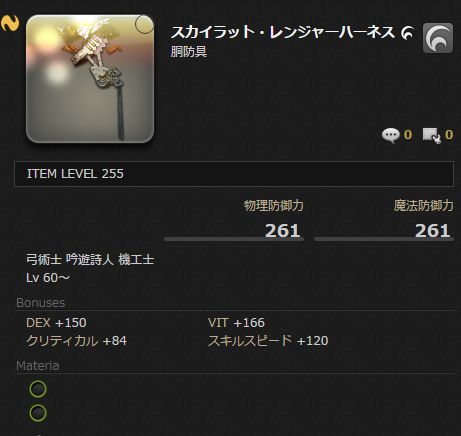Click the スキルスピード +120 bonus

click(268, 341)
